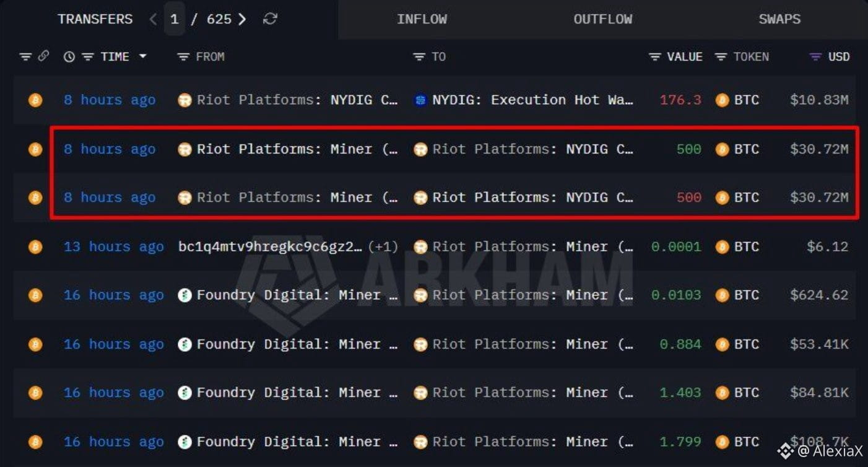The width and height of the screenshot is (868, 467).
Task: Click BTC token icon in the $53.41K row
Action: (x=722, y=344)
